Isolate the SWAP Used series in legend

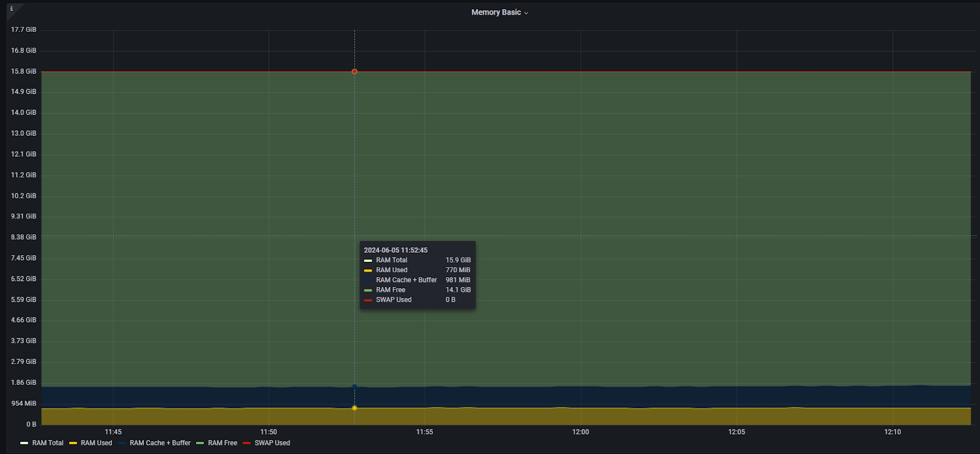pos(272,443)
